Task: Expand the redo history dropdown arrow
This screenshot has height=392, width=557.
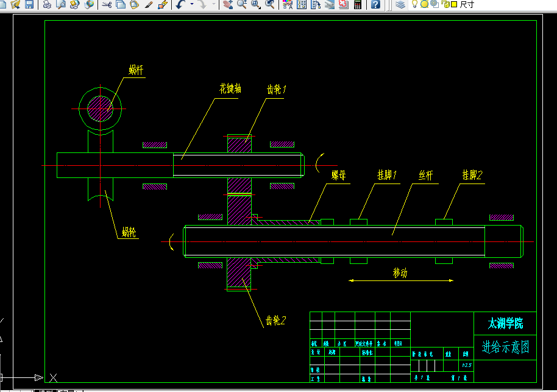Action: (x=213, y=4)
